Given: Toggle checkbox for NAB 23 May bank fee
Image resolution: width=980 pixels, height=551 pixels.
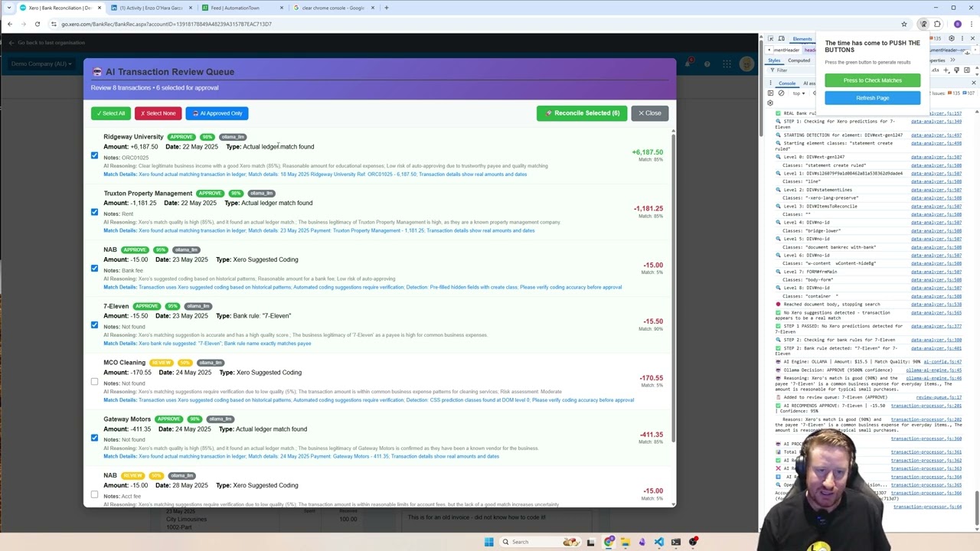Looking at the screenshot, I should click(x=94, y=269).
